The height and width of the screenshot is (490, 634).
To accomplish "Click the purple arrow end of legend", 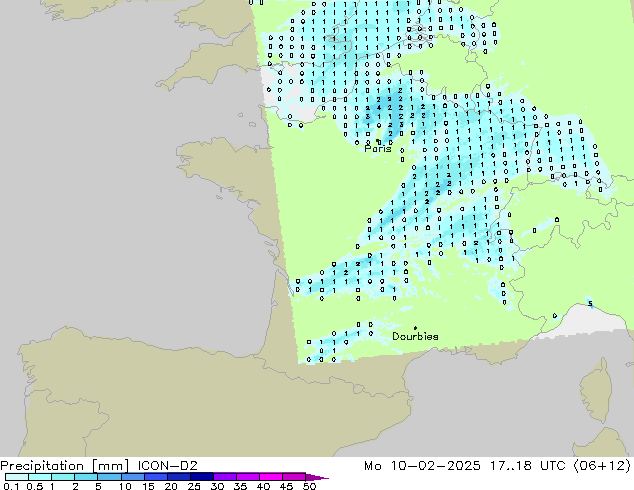I will (x=317, y=477).
